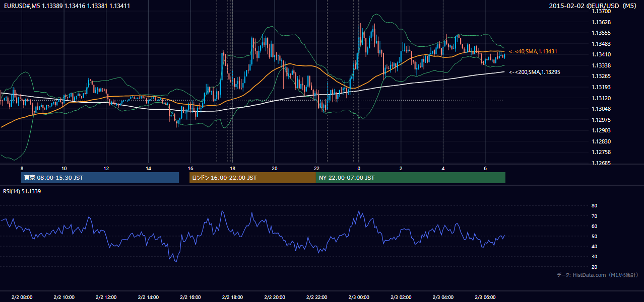Screen dimensions: 644x302
Task: Click the RSI(14) 51.1339 indicator label
Action: pyautogui.click(x=22, y=191)
